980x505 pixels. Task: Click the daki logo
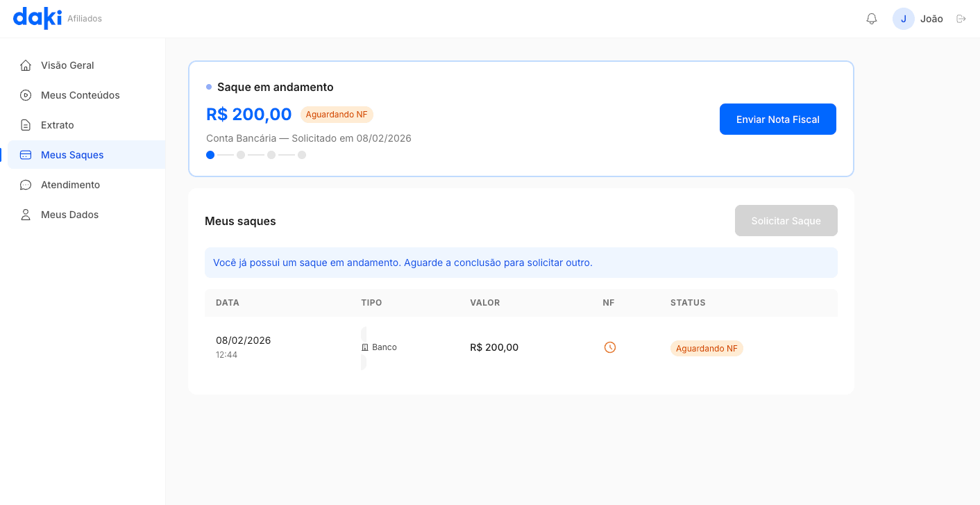37,17
